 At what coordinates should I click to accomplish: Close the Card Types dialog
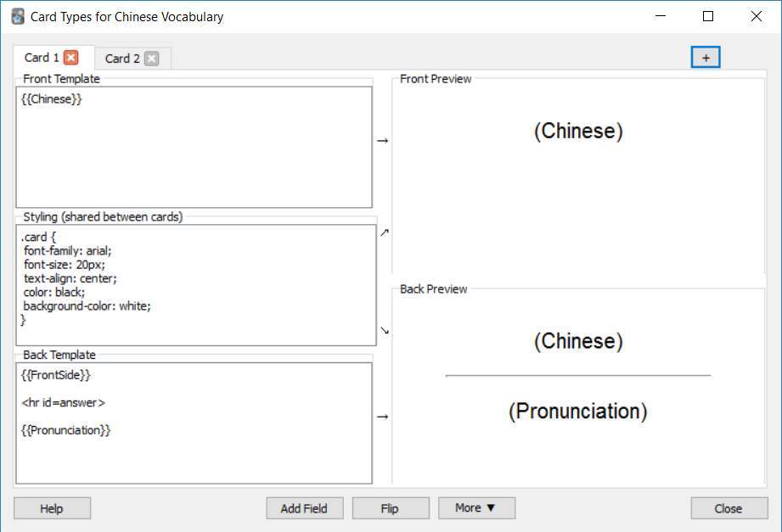tap(728, 508)
